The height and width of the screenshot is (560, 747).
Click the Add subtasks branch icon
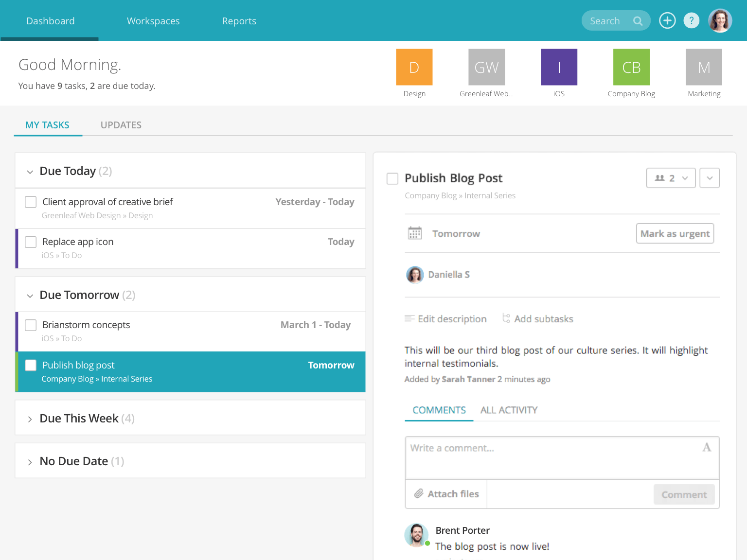[506, 318]
